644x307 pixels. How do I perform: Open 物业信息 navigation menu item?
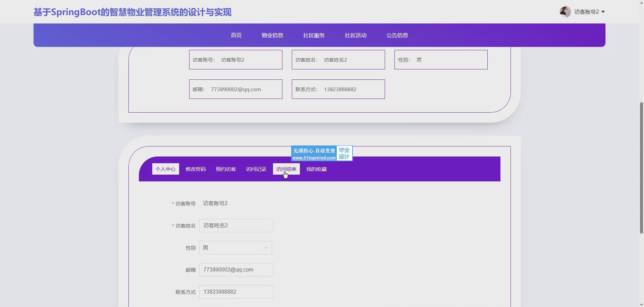272,35
